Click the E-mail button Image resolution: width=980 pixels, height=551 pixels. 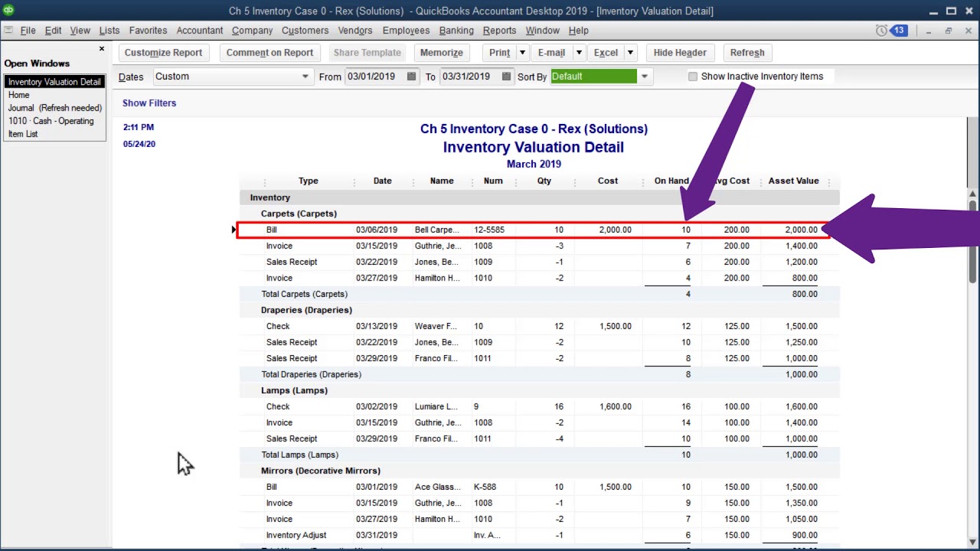(551, 53)
